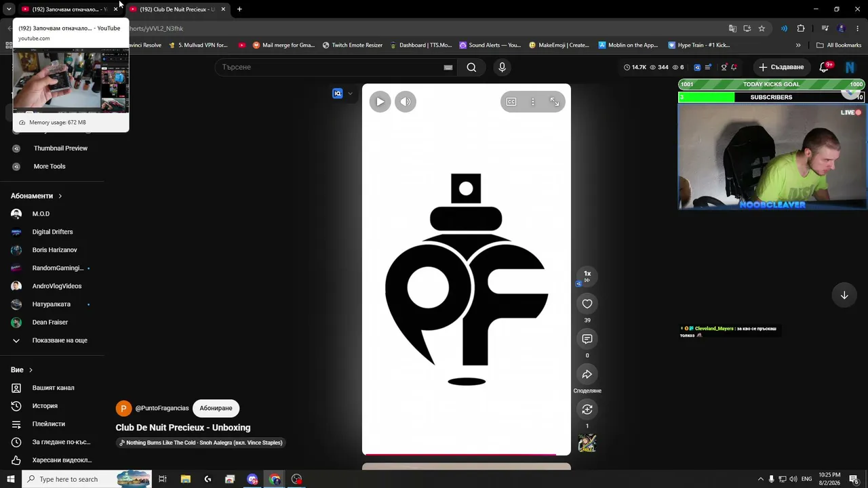The image size is (868, 488).
Task: Open Twitch Emote Resizer bookmark
Action: 353,45
